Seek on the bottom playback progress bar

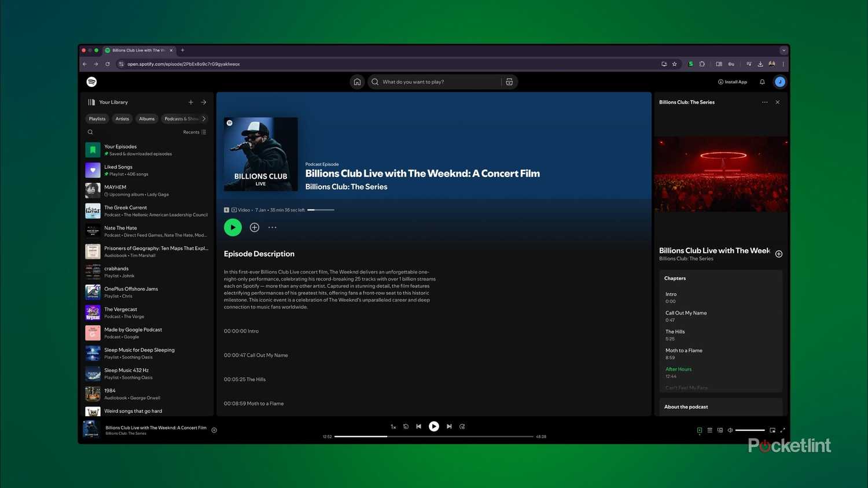point(434,437)
